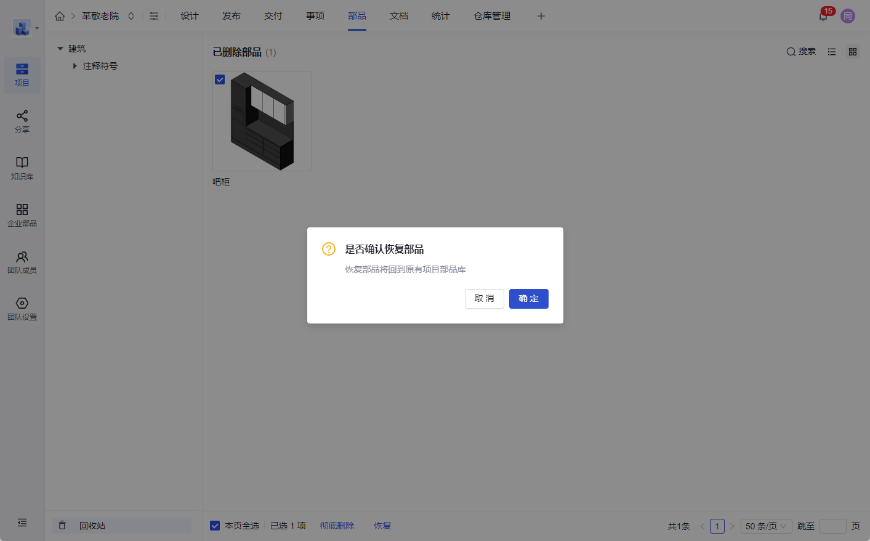The width and height of the screenshot is (870, 541).
Task: Click the menu list icon beside project name
Action: click(x=154, y=16)
